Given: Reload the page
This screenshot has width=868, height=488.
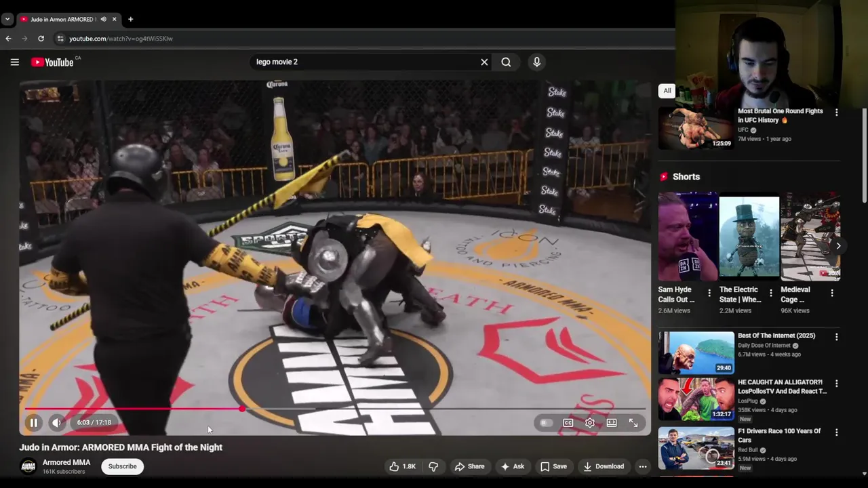Looking at the screenshot, I should click(41, 39).
